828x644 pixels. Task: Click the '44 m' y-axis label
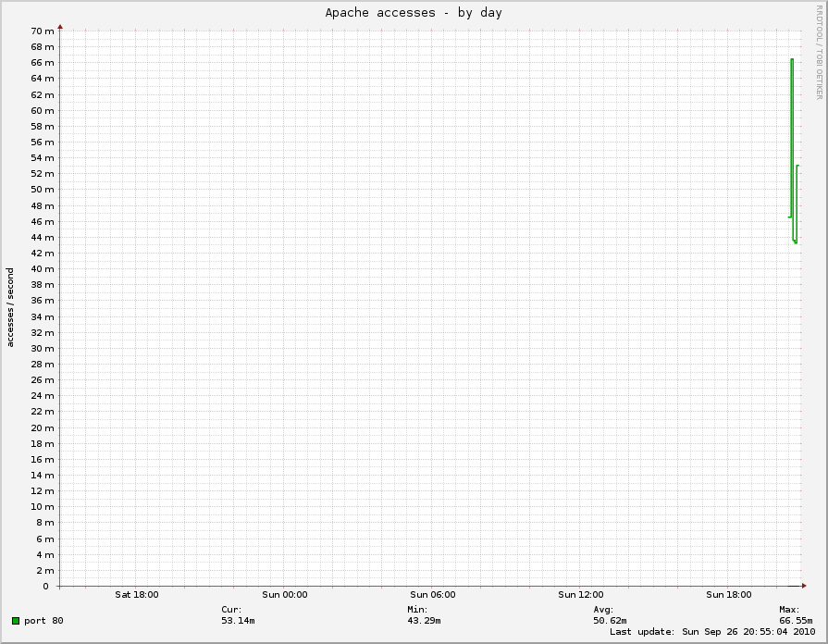click(43, 237)
